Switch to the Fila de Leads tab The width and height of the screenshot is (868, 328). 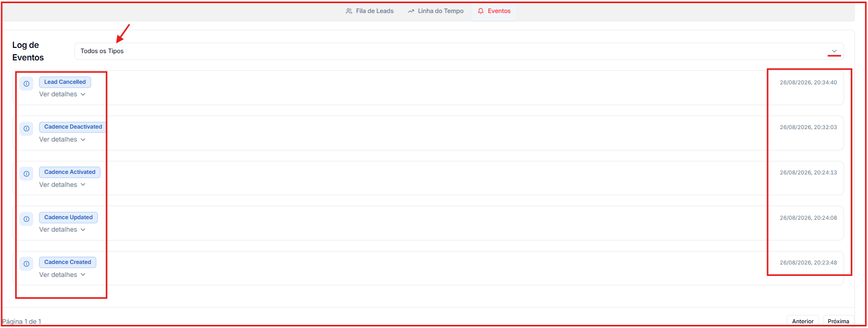(x=370, y=11)
